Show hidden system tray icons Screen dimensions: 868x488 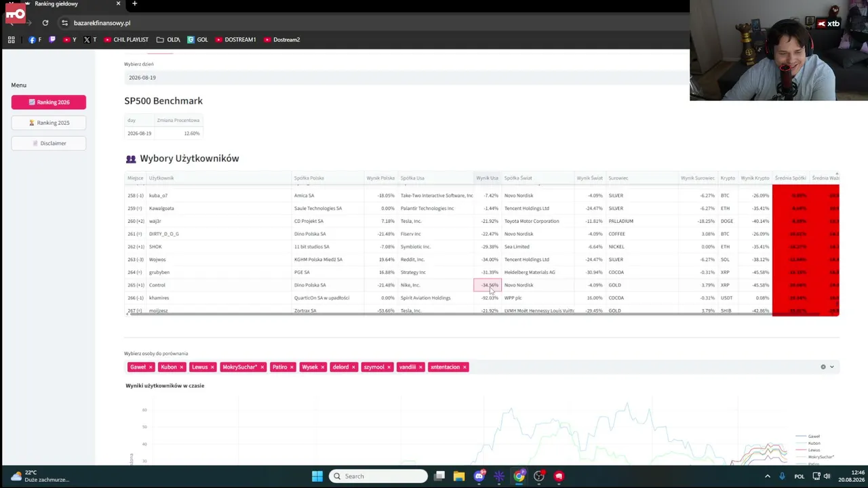(x=768, y=476)
